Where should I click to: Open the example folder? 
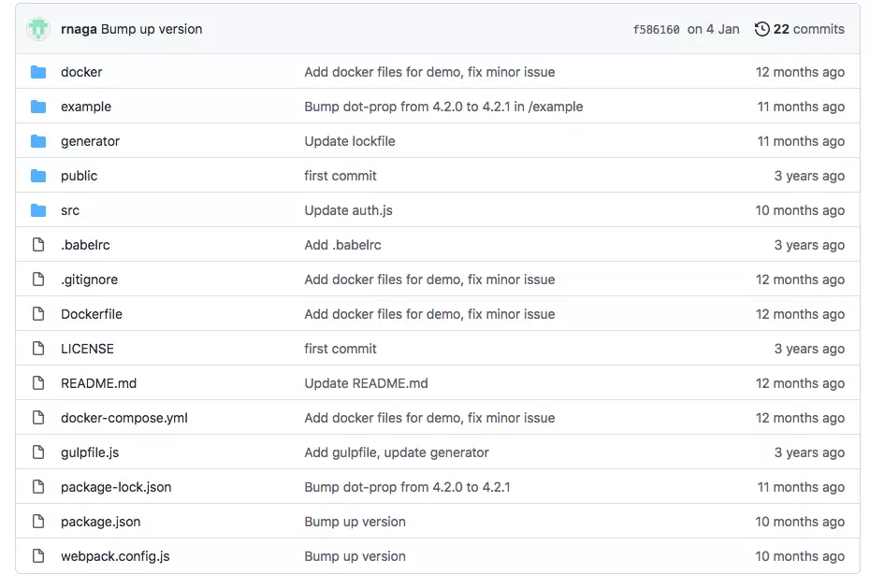[x=86, y=107]
